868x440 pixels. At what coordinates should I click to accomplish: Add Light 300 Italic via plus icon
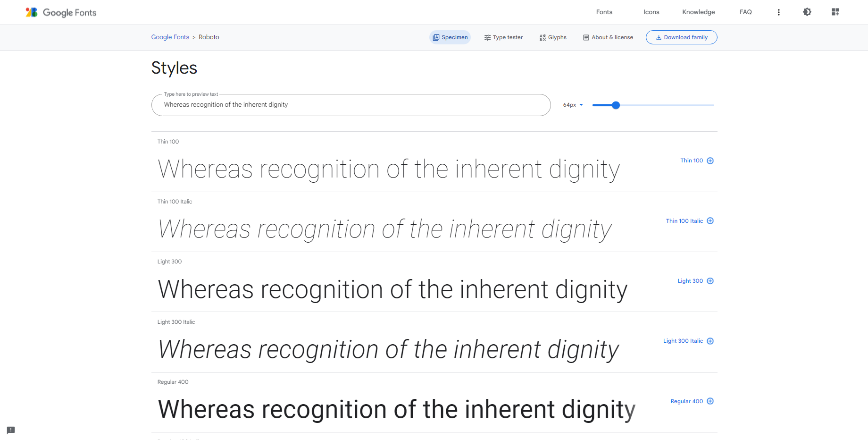click(x=710, y=341)
